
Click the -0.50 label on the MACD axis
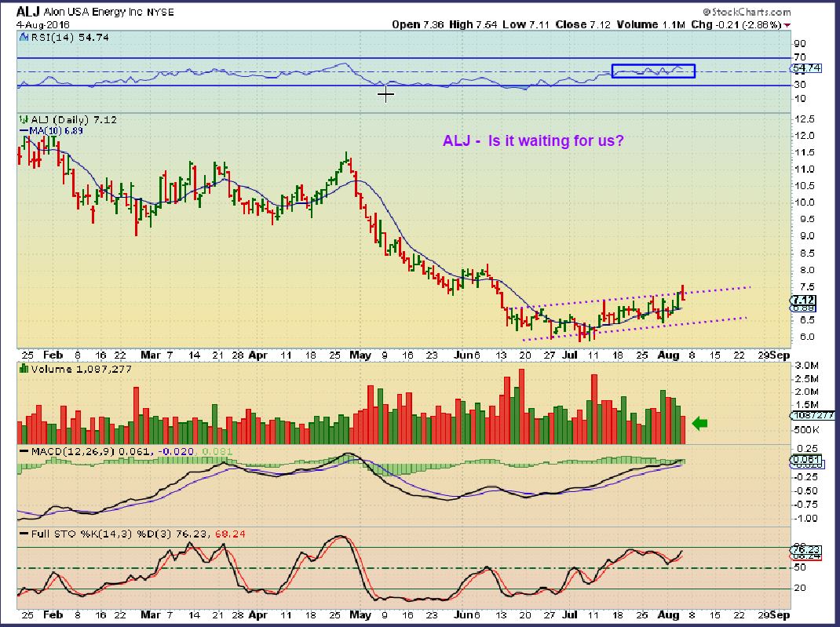point(805,491)
